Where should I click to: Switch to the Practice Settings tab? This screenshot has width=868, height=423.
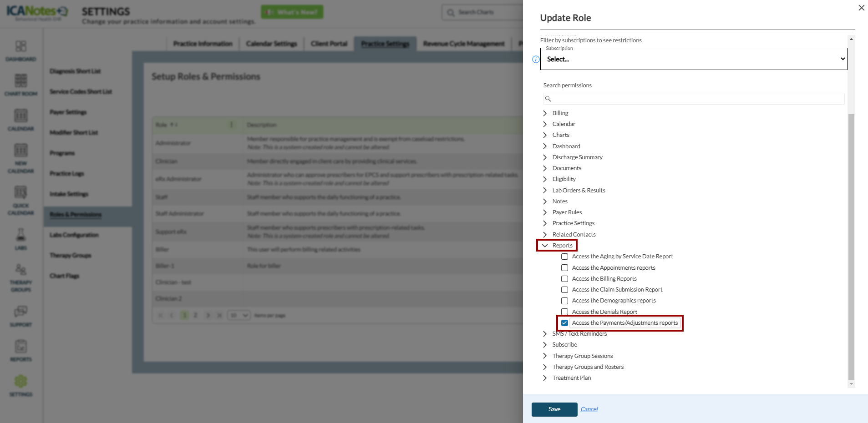(386, 44)
